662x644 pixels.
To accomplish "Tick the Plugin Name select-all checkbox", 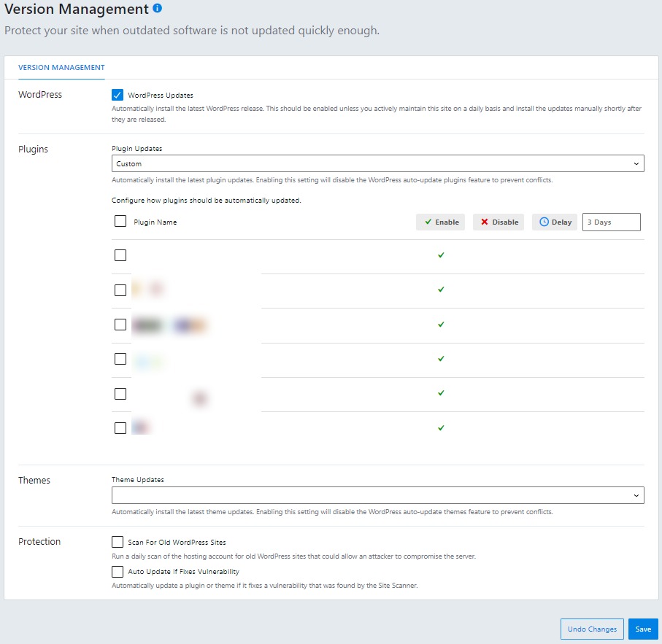I will click(x=120, y=221).
